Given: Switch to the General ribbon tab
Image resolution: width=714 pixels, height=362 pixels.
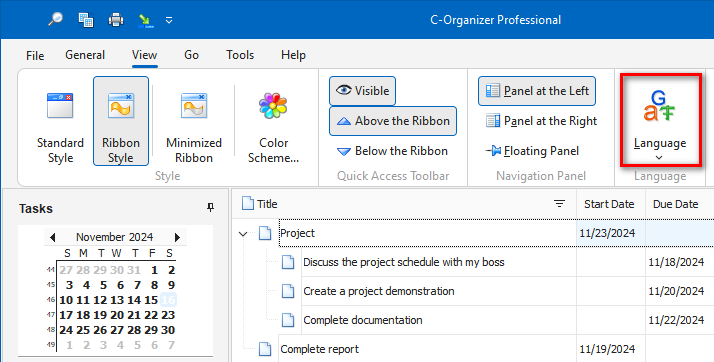Looking at the screenshot, I should pos(85,55).
